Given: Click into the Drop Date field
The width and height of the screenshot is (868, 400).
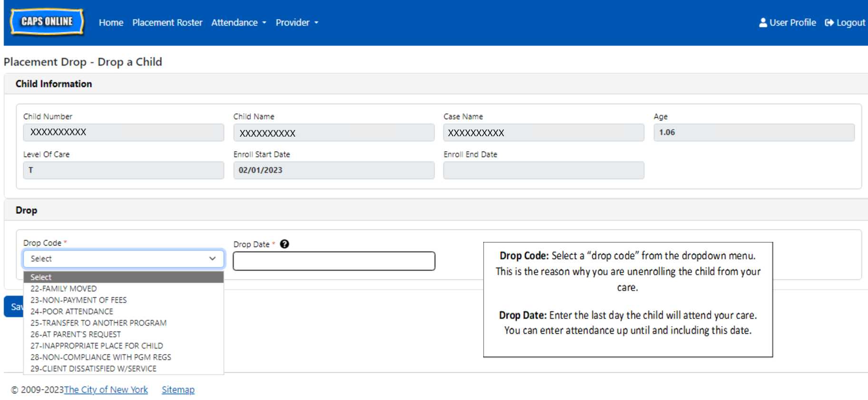Looking at the screenshot, I should 334,261.
